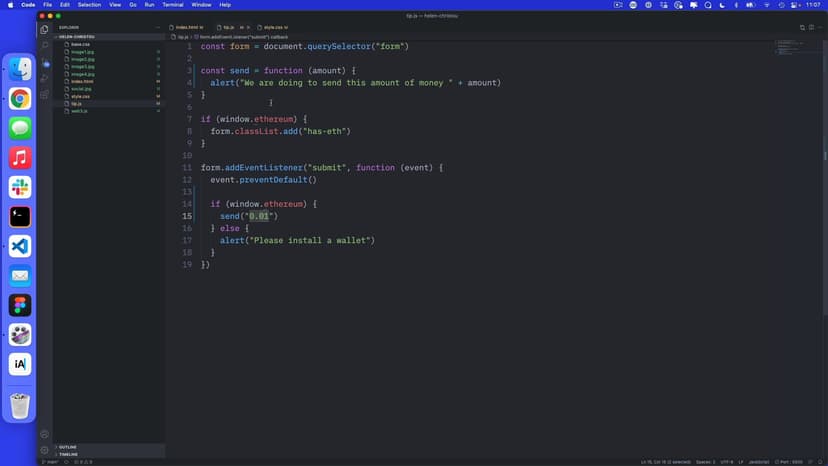Screen dimensions: 828x466
Task: Open web3.js in the file explorer
Action: pos(79,111)
